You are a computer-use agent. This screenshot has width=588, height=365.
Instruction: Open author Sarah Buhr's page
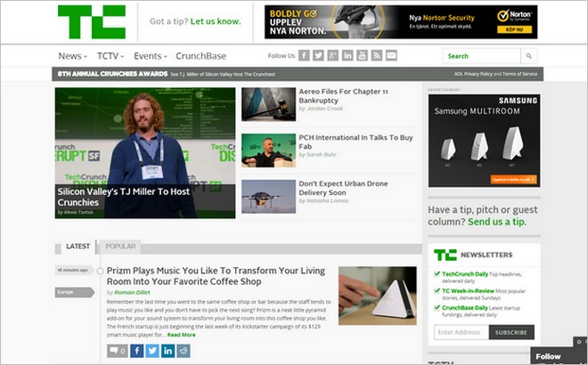tap(322, 154)
